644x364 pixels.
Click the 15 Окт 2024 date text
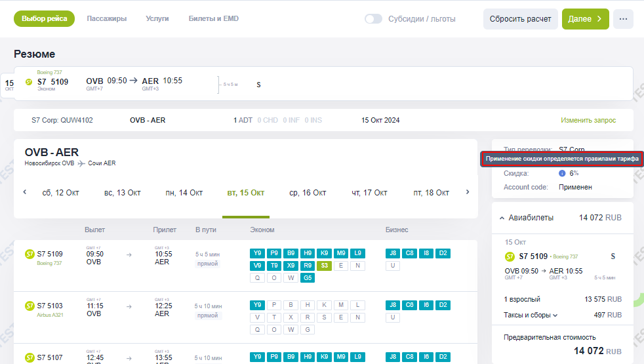point(380,121)
